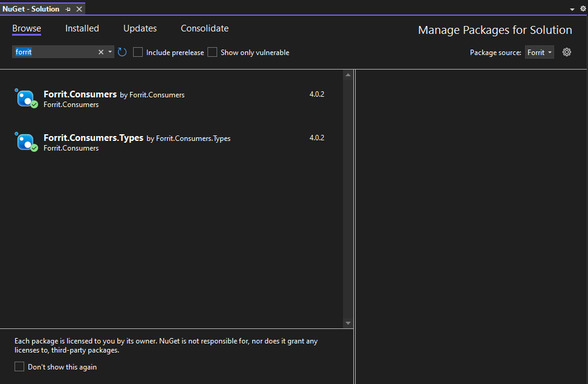Open the document tabs list dropdown arrow
588x384 pixels.
572,9
